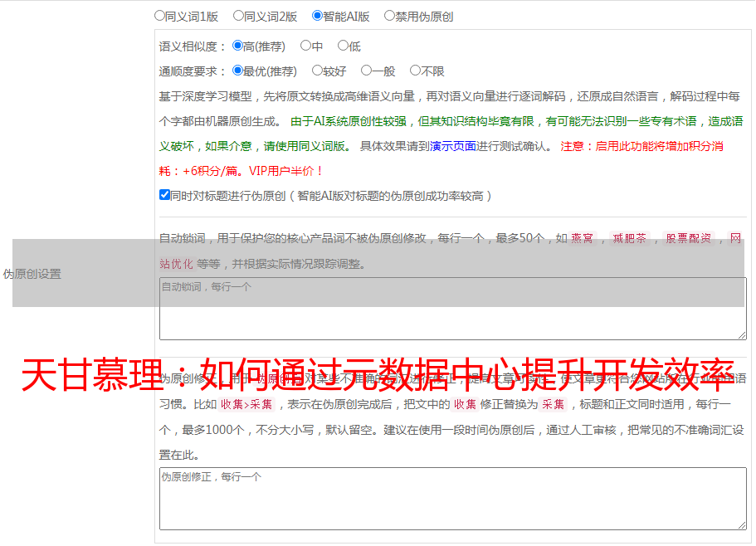The image size is (756, 546).
Task: Set 语义相似度 to 中
Action: (x=305, y=46)
